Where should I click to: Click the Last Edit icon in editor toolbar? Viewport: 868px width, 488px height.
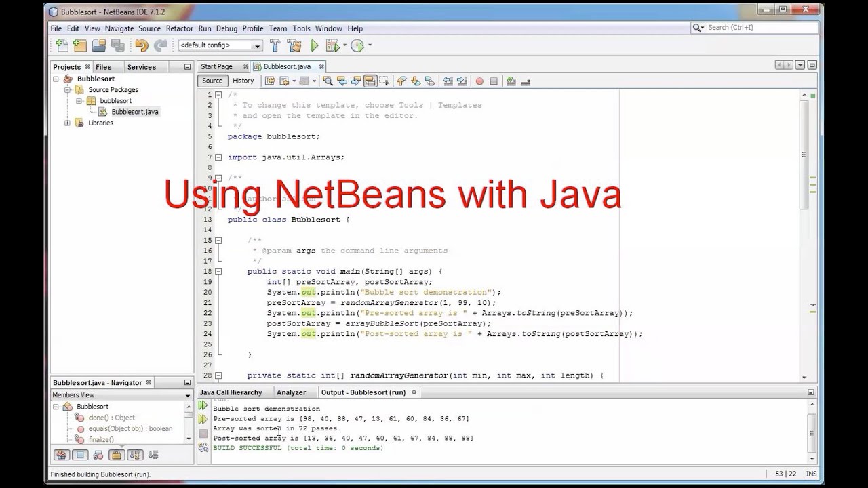click(270, 81)
